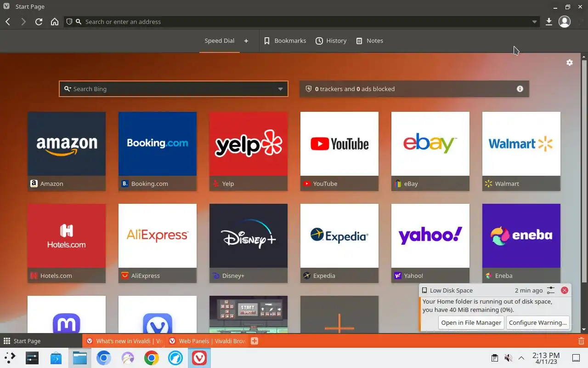Open the Chromium browser taskbar icon
This screenshot has height=368, width=588.
(x=104, y=358)
